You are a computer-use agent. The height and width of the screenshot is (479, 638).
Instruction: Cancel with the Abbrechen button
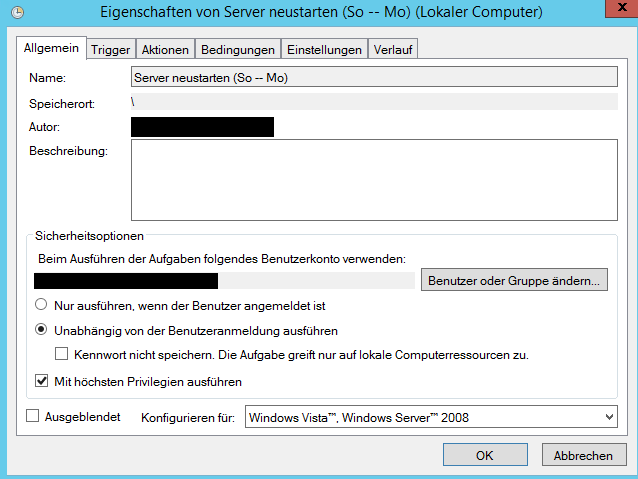584,455
